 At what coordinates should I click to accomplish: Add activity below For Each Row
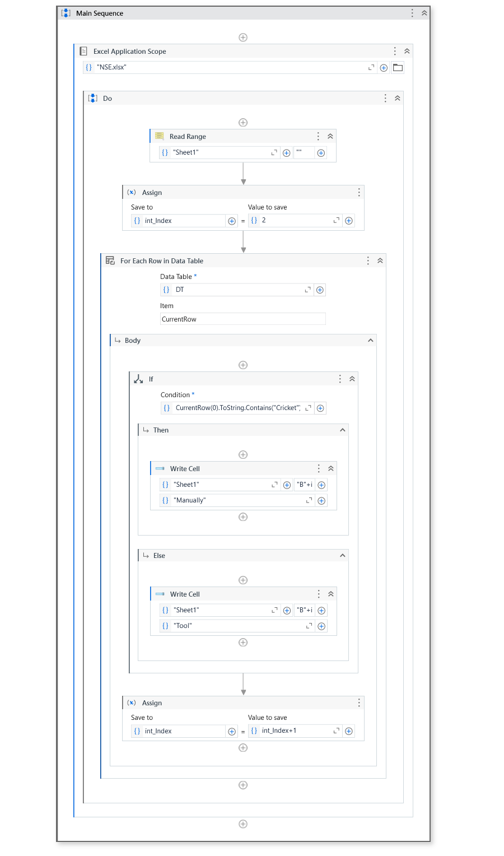pos(243,785)
